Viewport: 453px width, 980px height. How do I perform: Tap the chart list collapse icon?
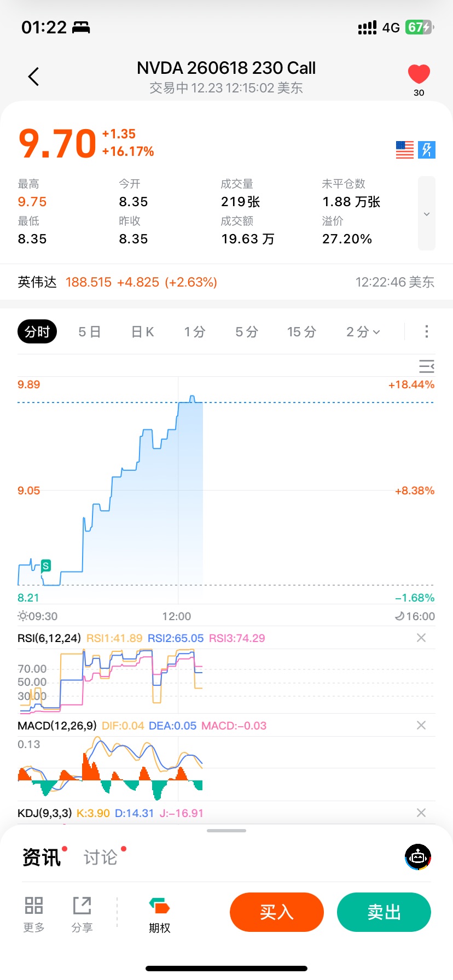tap(426, 366)
